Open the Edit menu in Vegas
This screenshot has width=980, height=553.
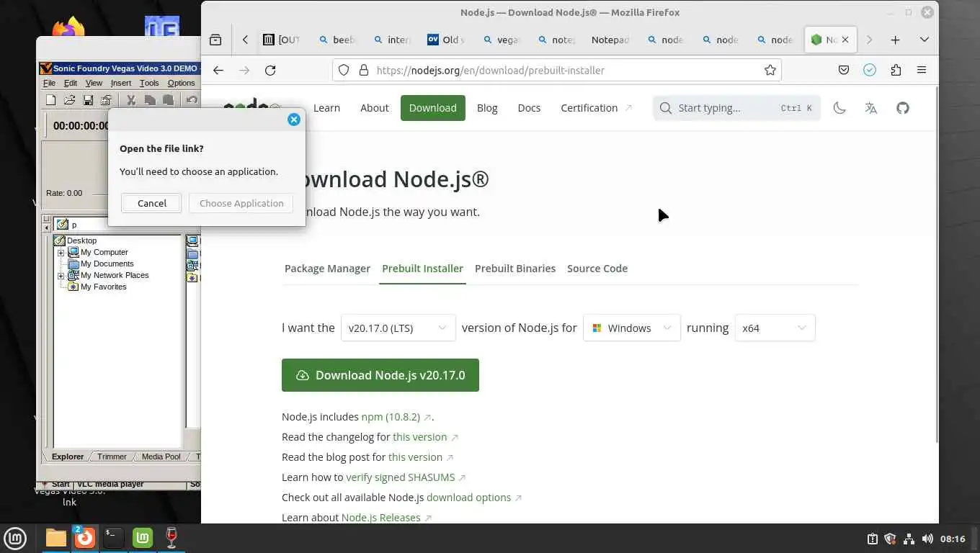click(70, 83)
